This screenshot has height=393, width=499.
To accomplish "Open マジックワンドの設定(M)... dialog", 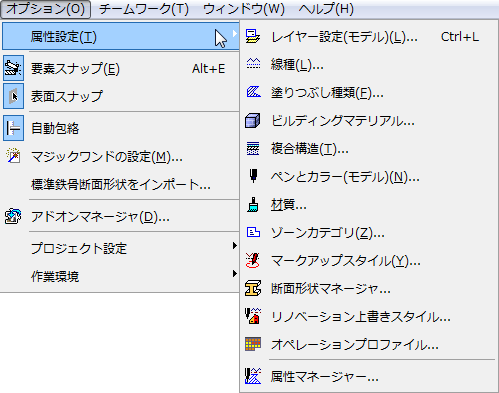I will point(107,157).
